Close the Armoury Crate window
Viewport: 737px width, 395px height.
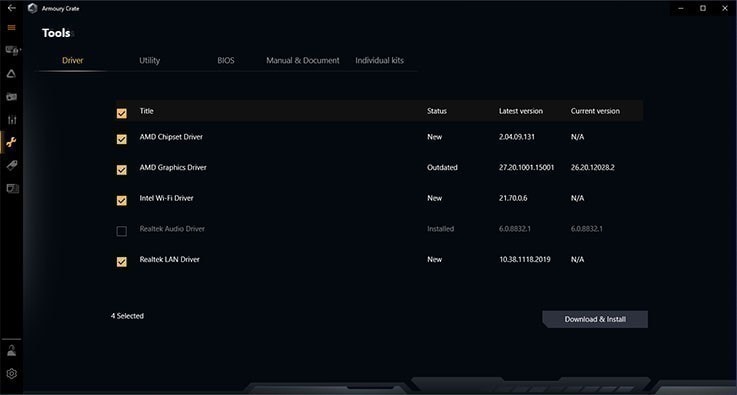coord(725,8)
